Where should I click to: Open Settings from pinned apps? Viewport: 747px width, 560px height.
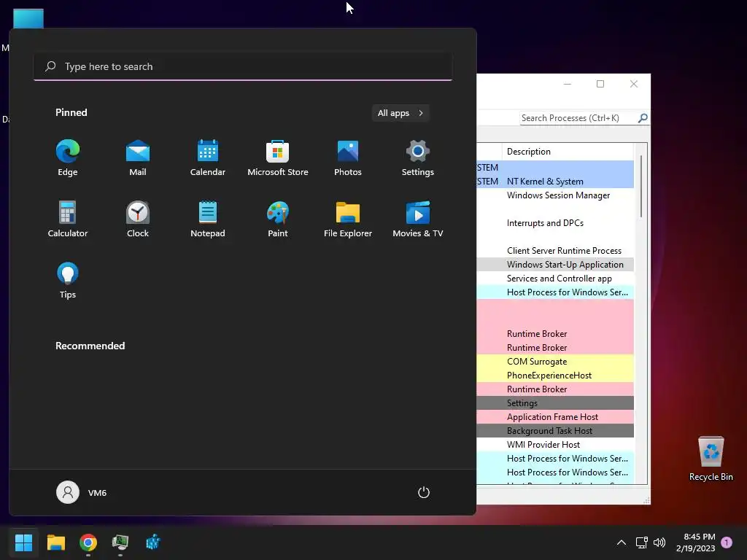[418, 157]
